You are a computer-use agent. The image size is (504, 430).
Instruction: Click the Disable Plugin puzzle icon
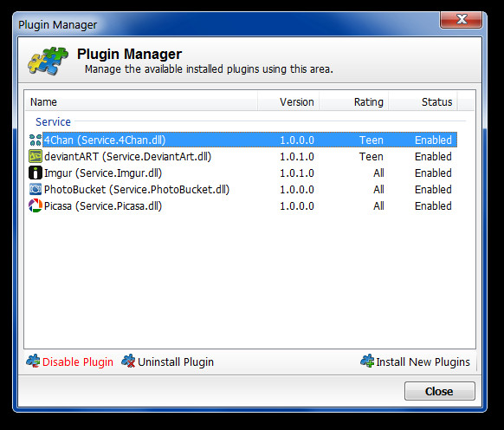(33, 362)
